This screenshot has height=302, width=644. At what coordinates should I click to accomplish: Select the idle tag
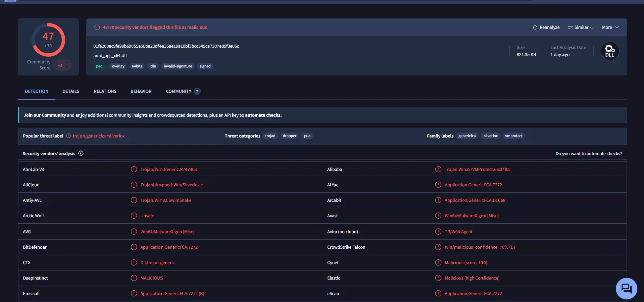[x=153, y=66]
